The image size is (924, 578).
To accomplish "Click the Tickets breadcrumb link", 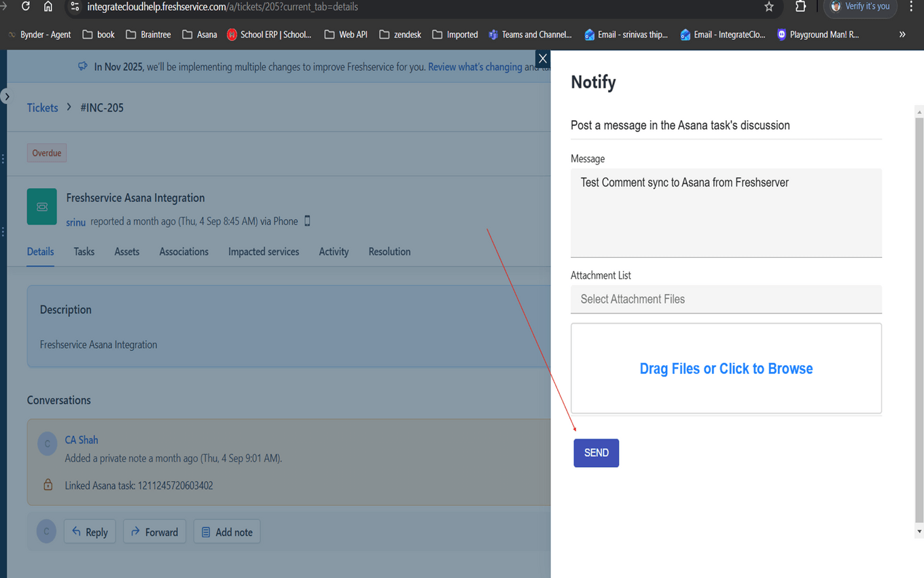I will (42, 107).
